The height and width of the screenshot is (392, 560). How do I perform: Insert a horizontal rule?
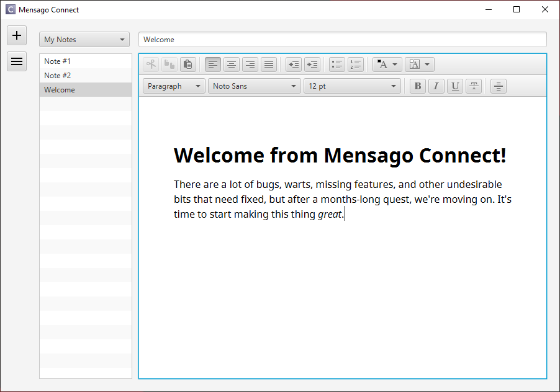pyautogui.click(x=498, y=86)
